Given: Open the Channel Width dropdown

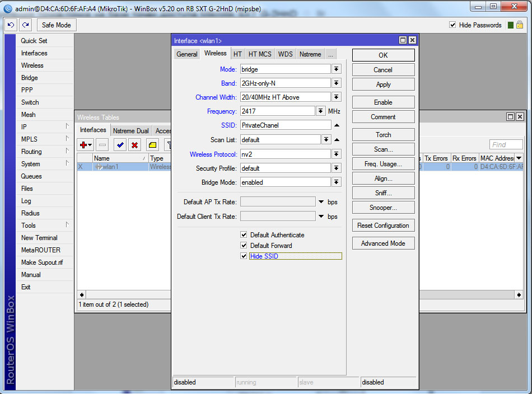Looking at the screenshot, I should (336, 97).
